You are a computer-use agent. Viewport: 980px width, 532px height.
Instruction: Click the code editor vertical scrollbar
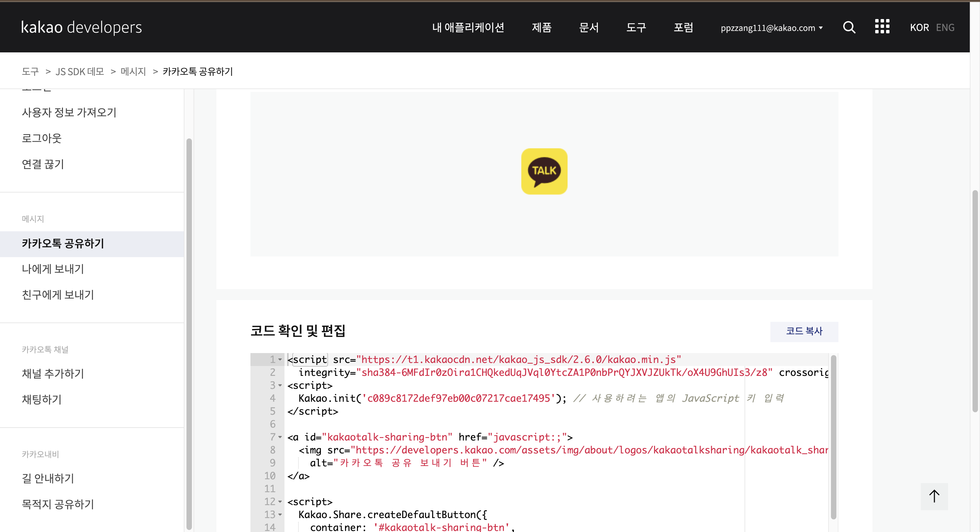[833, 437]
